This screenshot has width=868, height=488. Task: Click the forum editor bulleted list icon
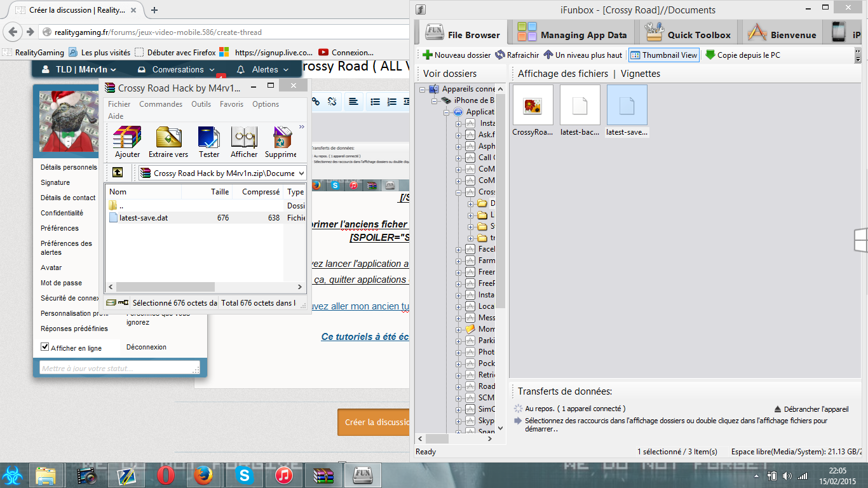(x=375, y=102)
